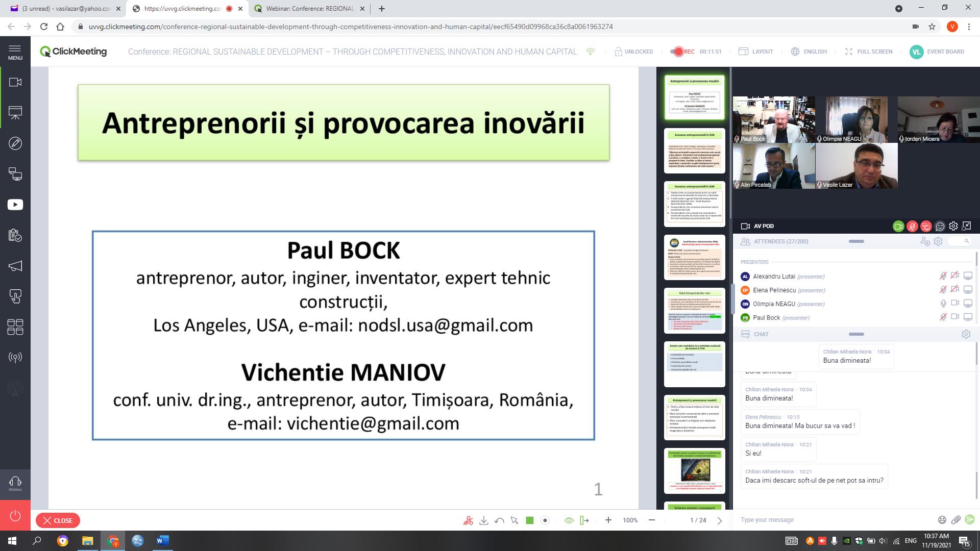Screen dimensions: 980x551
Task: Open AV Pod settings gear
Action: coord(952,226)
